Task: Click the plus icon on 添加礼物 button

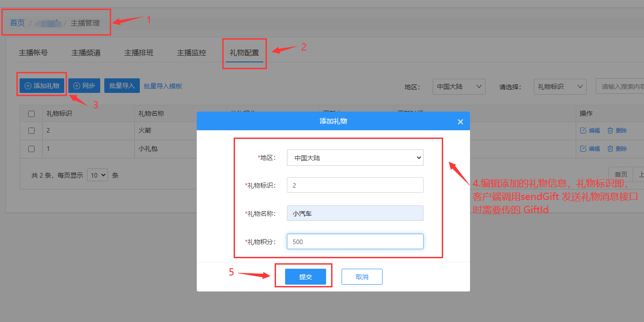Action: (28, 86)
